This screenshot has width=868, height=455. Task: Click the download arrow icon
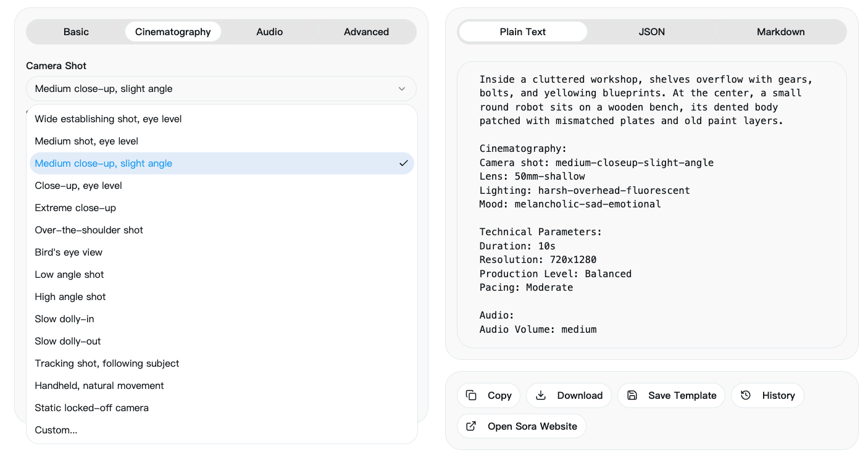[541, 395]
